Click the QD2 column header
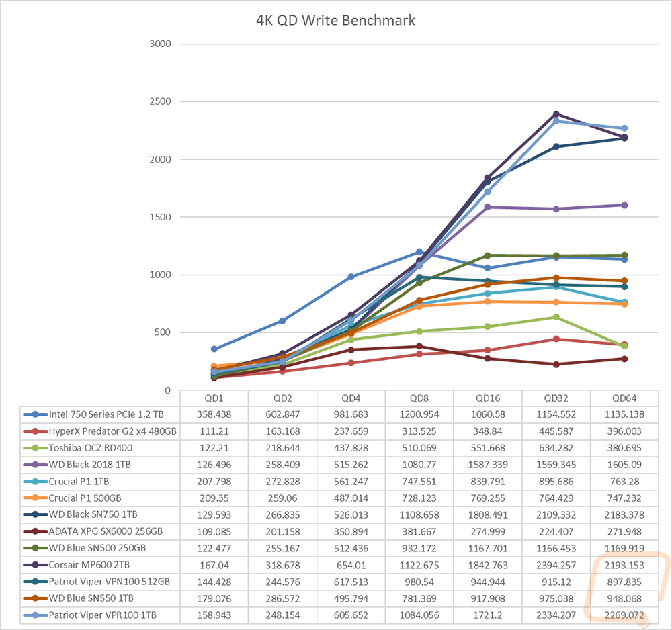 pyautogui.click(x=282, y=398)
